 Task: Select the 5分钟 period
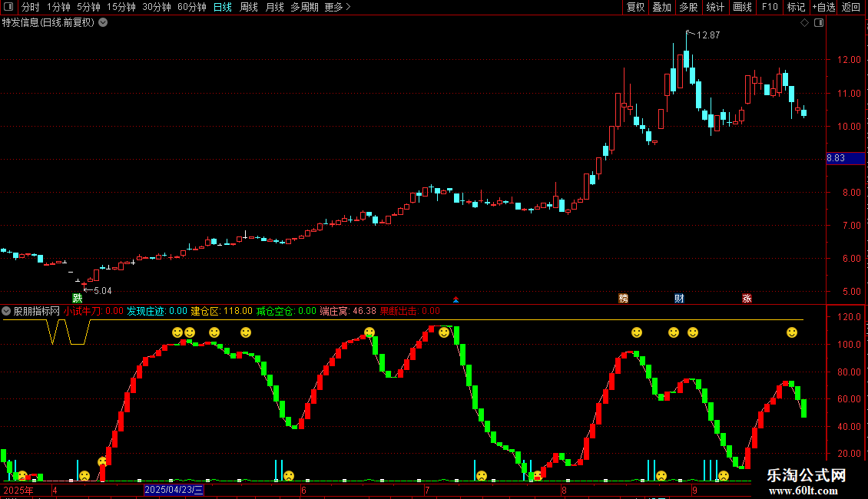point(88,7)
